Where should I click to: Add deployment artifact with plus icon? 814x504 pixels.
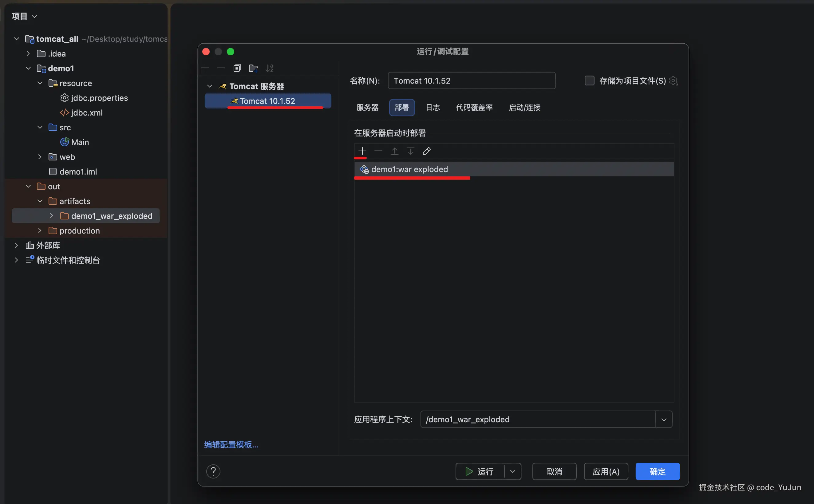(x=362, y=151)
